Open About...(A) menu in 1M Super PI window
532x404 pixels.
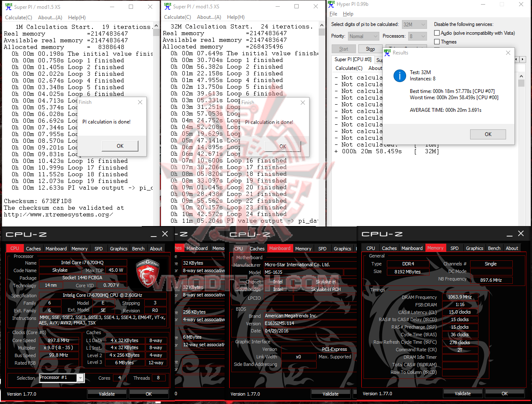50,18
